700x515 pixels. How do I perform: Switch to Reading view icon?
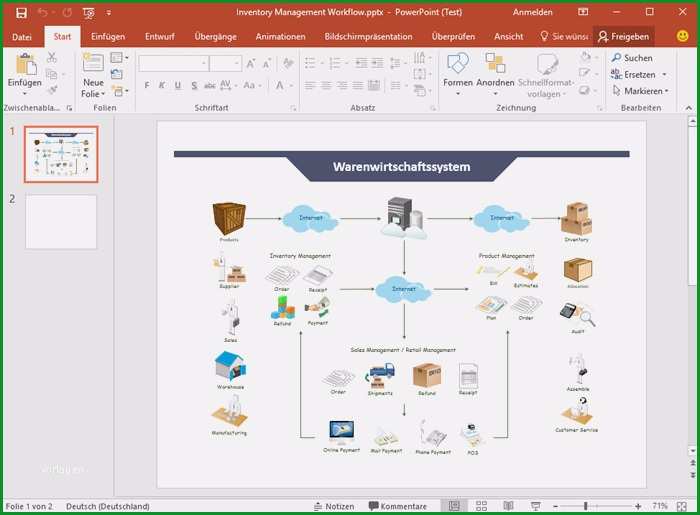pos(508,506)
